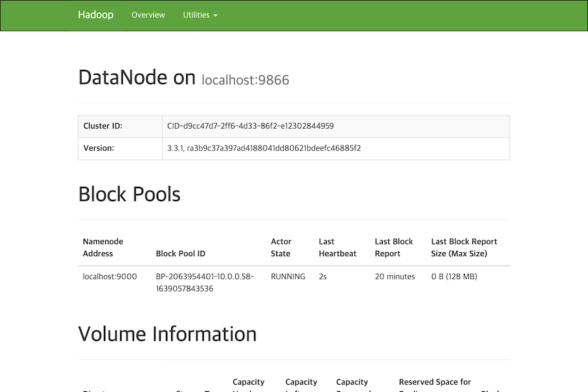This screenshot has width=588, height=392.
Task: Click the Volume Information heading
Action: (x=167, y=334)
